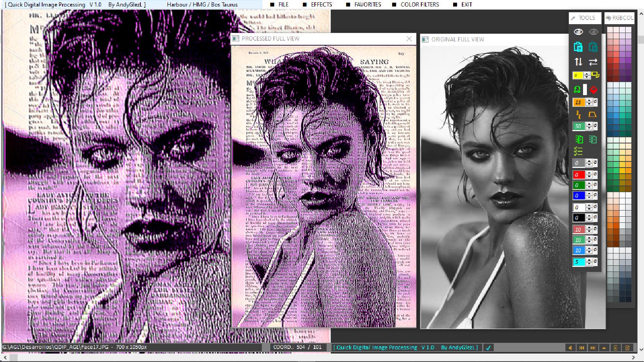Toggle the cyan checkmark in status bar
644x362 pixels.
click(488, 348)
